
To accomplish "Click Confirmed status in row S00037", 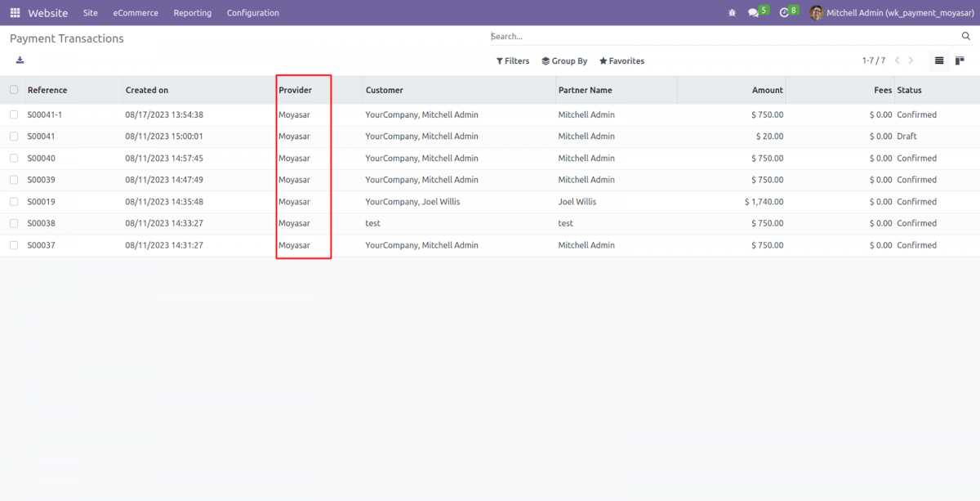I will (x=917, y=245).
